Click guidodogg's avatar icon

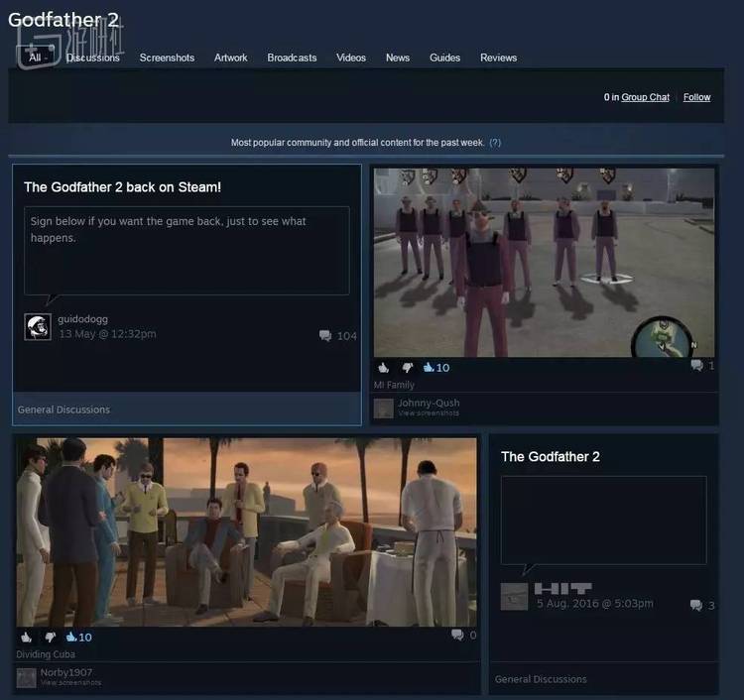tap(38, 327)
